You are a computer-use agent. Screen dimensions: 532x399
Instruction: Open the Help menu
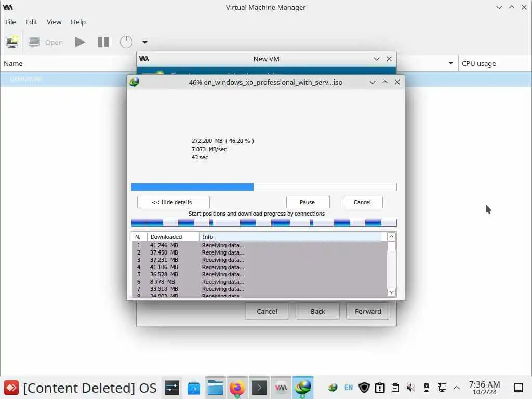78,22
